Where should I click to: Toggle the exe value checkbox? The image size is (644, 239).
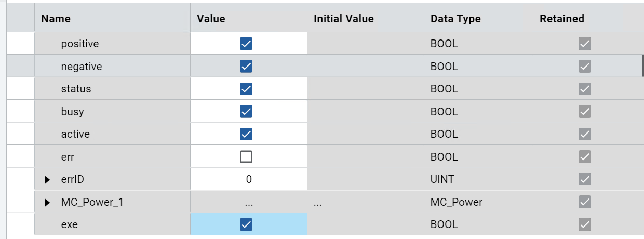pos(246,224)
